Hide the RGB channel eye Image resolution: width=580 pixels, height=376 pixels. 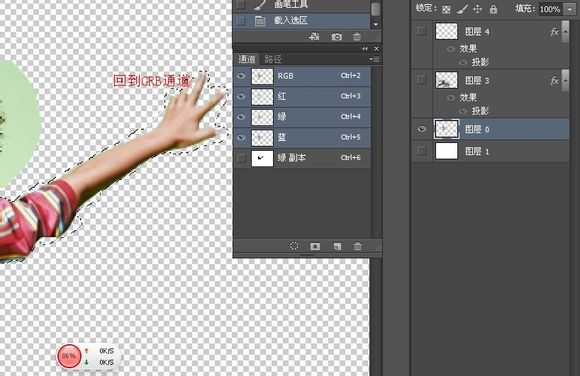(x=241, y=76)
